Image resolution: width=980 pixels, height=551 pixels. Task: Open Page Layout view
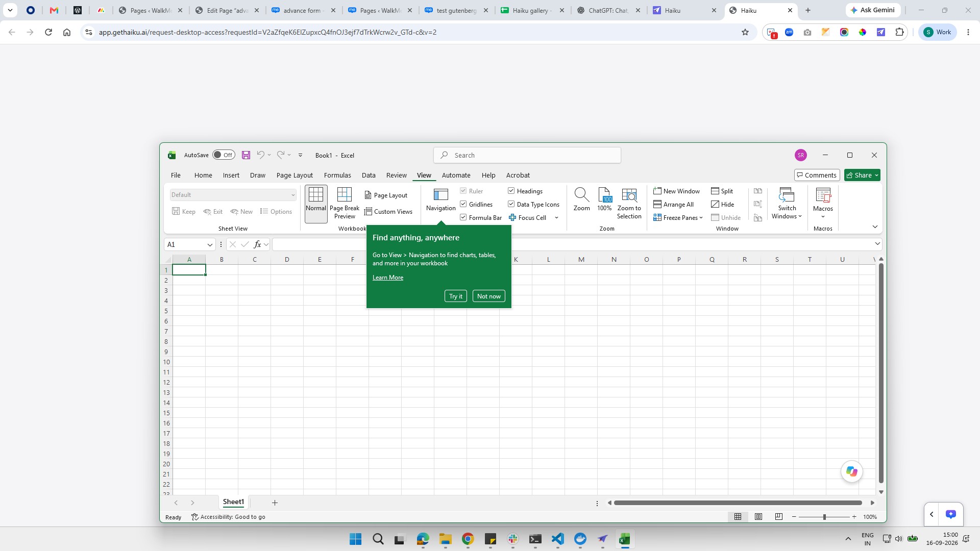click(386, 195)
